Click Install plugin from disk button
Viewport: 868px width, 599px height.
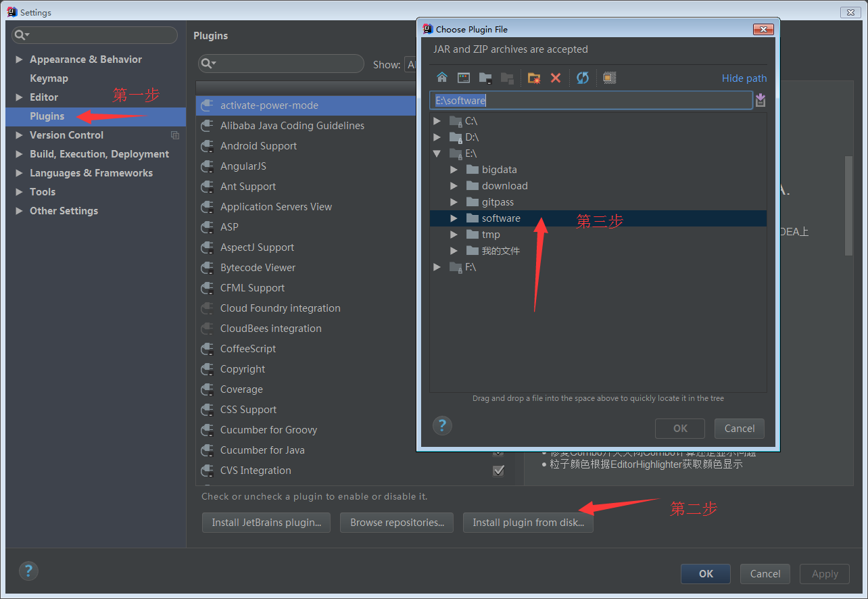[x=528, y=523]
